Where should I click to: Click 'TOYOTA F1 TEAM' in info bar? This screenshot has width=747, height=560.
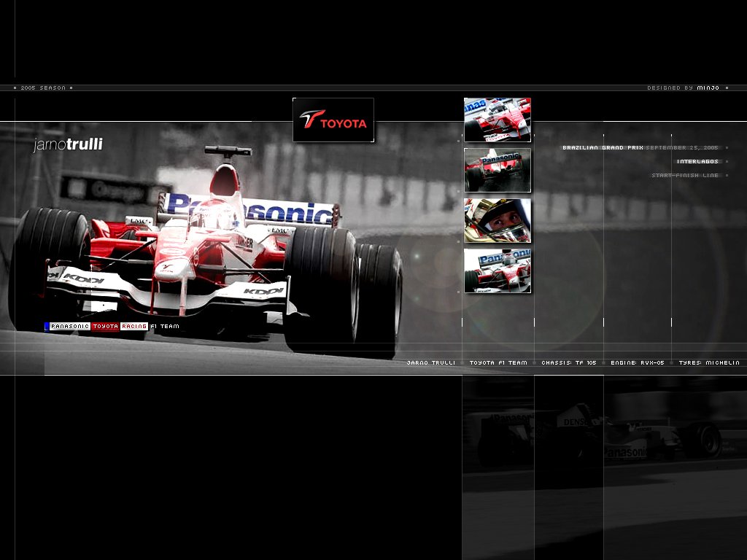tap(498, 363)
